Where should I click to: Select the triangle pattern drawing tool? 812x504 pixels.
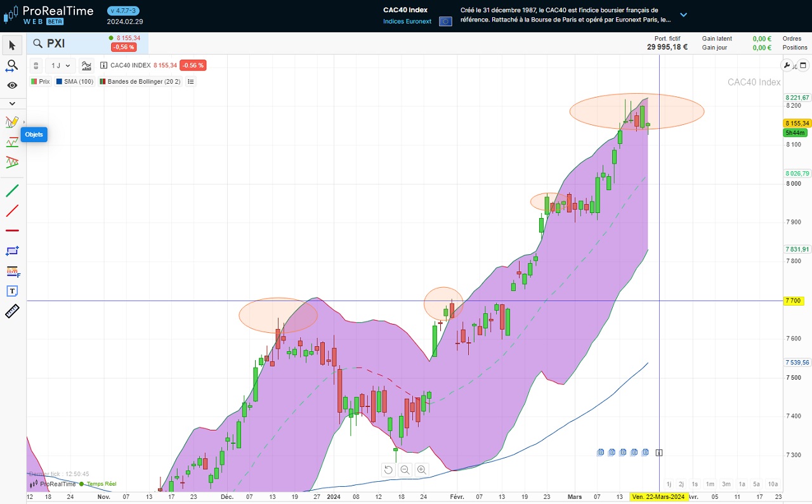coord(12,162)
